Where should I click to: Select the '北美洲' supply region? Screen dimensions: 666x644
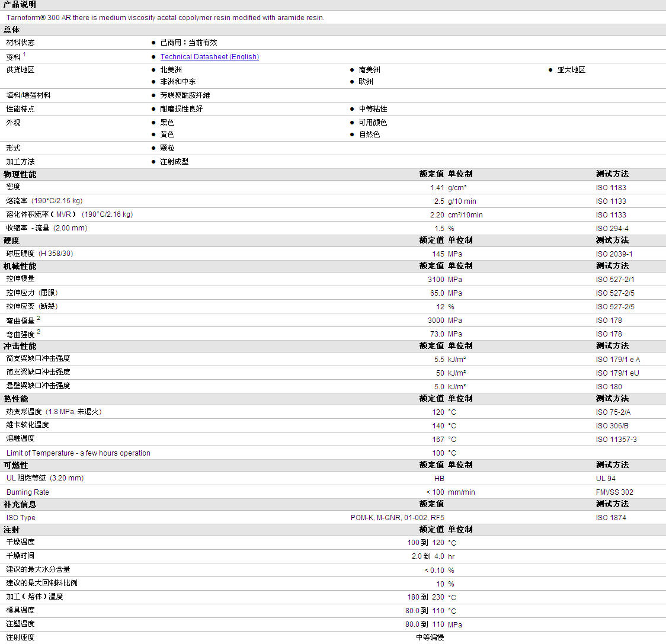pyautogui.click(x=171, y=70)
